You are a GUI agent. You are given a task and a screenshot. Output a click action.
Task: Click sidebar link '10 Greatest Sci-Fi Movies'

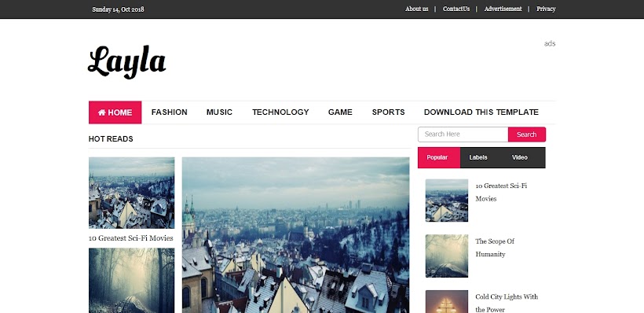(501, 192)
